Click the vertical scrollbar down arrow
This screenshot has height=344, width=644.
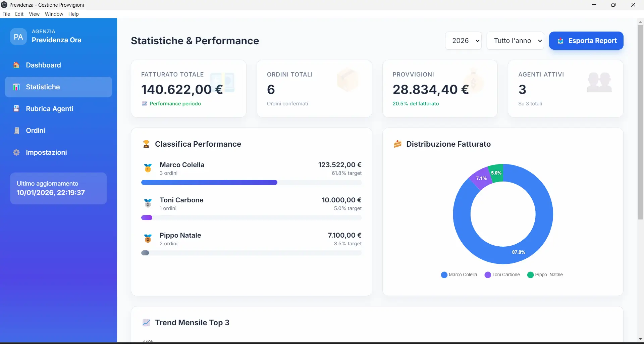(x=640, y=339)
